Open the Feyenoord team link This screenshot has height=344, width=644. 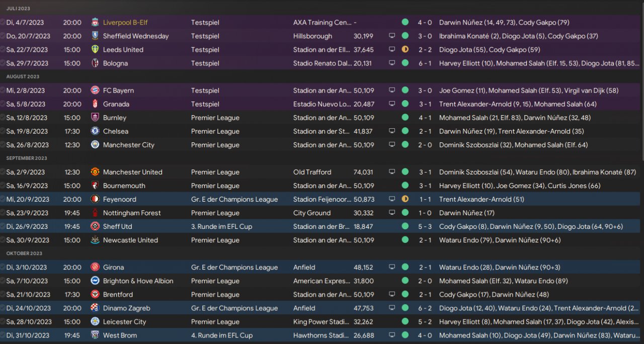(x=120, y=199)
